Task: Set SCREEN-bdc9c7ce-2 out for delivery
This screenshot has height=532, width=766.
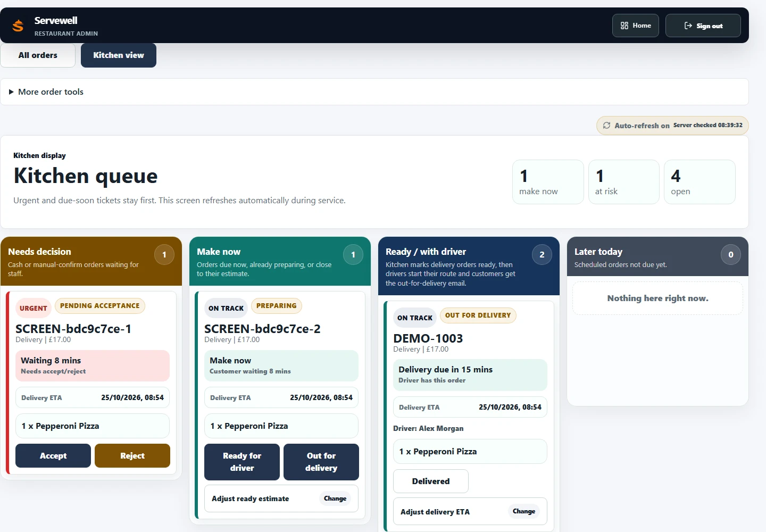Action: [x=321, y=462]
